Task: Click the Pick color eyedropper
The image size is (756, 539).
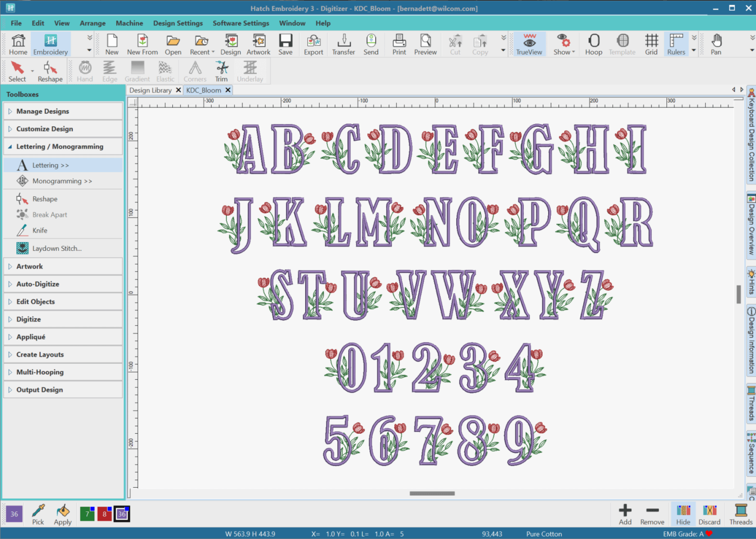Action: tap(38, 514)
